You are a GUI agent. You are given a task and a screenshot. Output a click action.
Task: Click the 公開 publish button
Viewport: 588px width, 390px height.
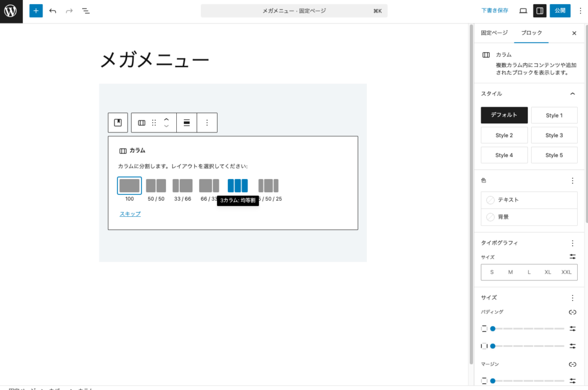click(x=560, y=10)
